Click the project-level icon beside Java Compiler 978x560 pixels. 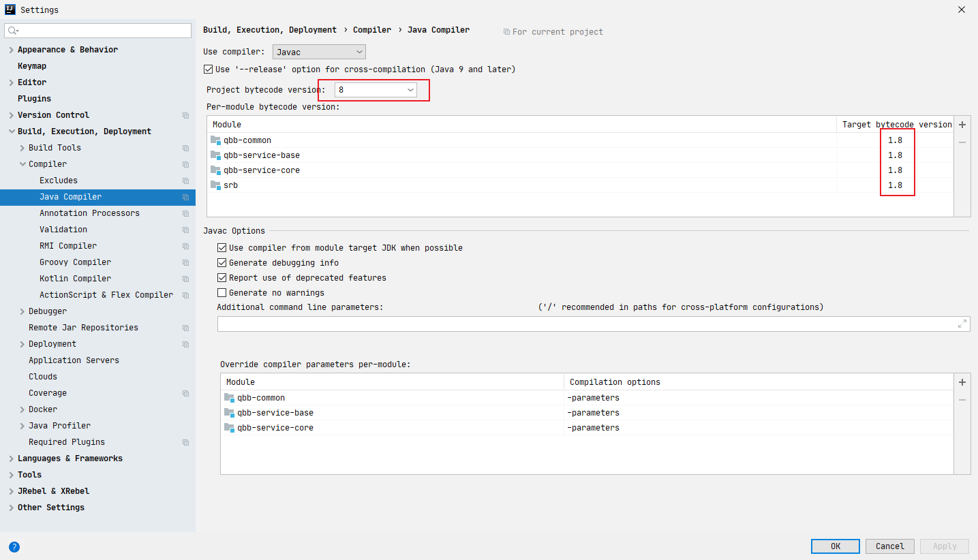(x=185, y=197)
